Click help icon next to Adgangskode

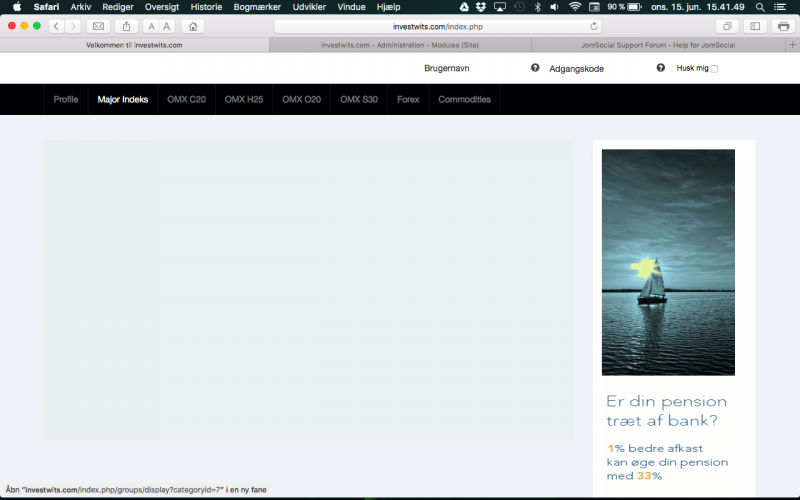660,68
